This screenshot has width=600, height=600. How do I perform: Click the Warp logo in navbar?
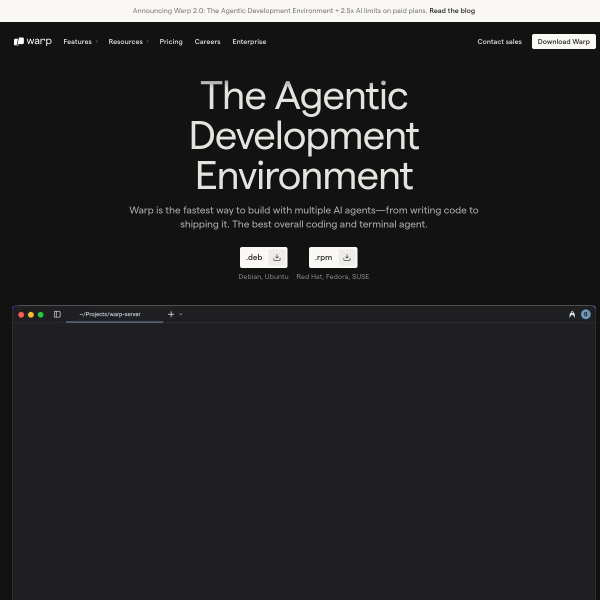33,42
